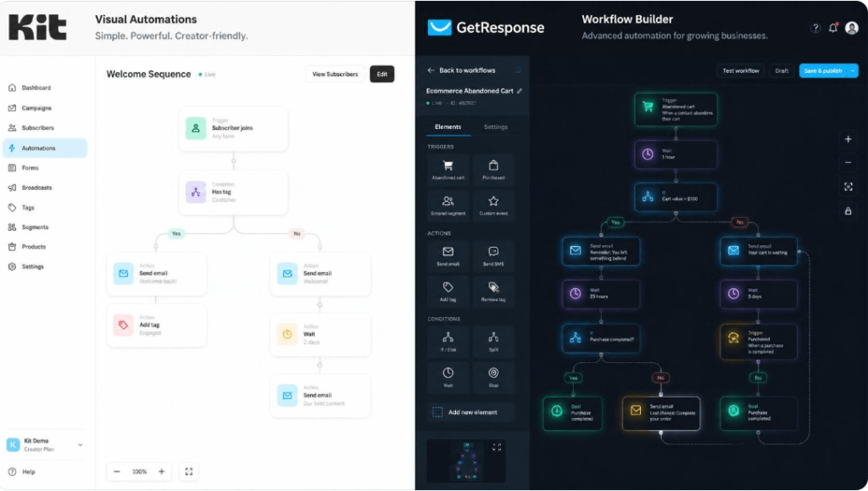
Task: Pick the Purchased trigger element
Action: [x=493, y=170]
